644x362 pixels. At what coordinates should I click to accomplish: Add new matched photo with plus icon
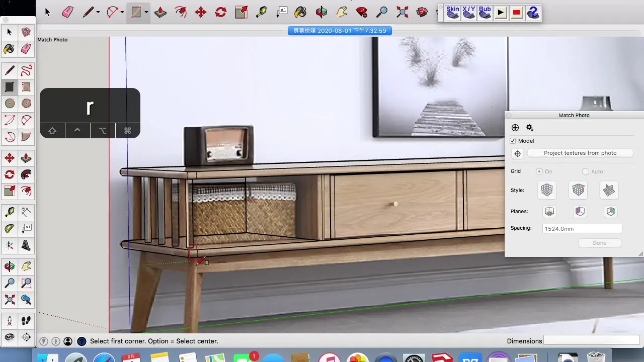515,128
